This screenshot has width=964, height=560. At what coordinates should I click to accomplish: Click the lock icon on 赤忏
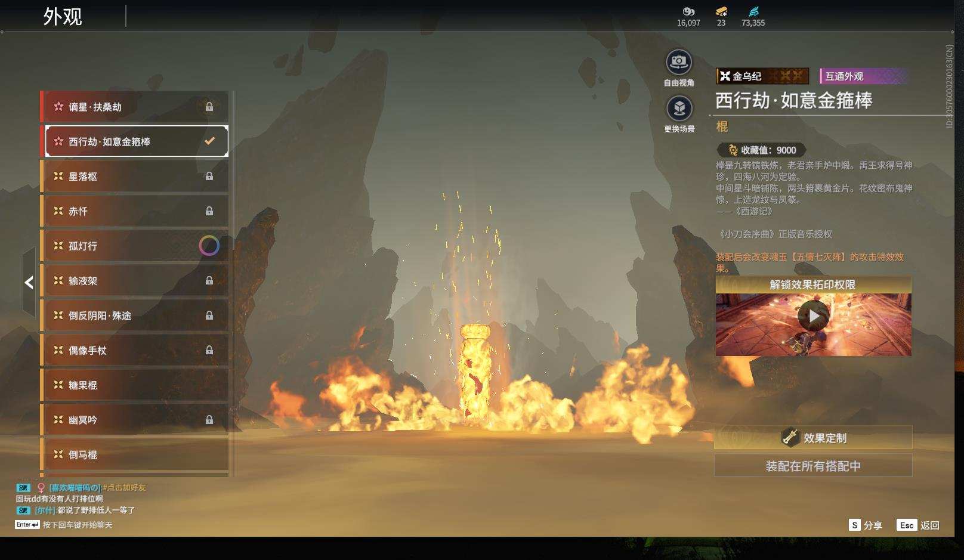click(209, 211)
